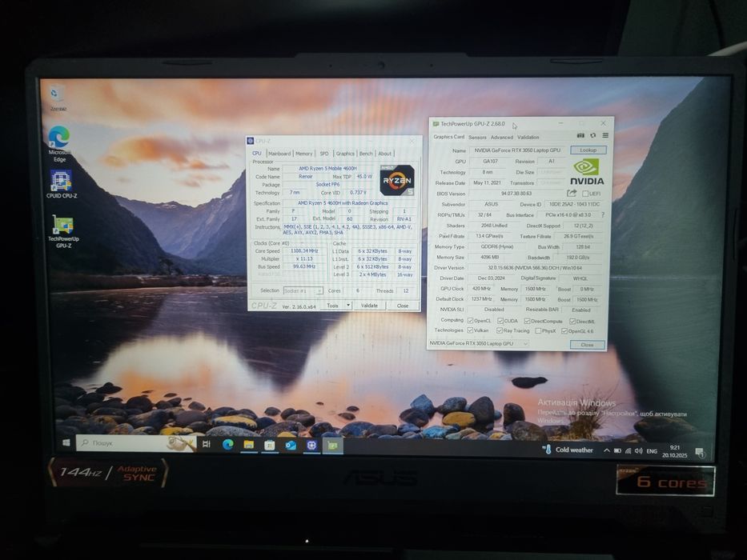The height and width of the screenshot is (560, 747).
Task: Expand the CPU-Z Tools dropdown arrow
Action: [348, 306]
